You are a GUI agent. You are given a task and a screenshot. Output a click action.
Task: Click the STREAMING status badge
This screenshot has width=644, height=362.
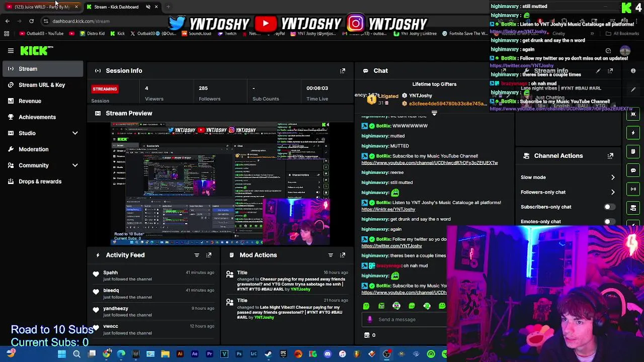coord(105,89)
